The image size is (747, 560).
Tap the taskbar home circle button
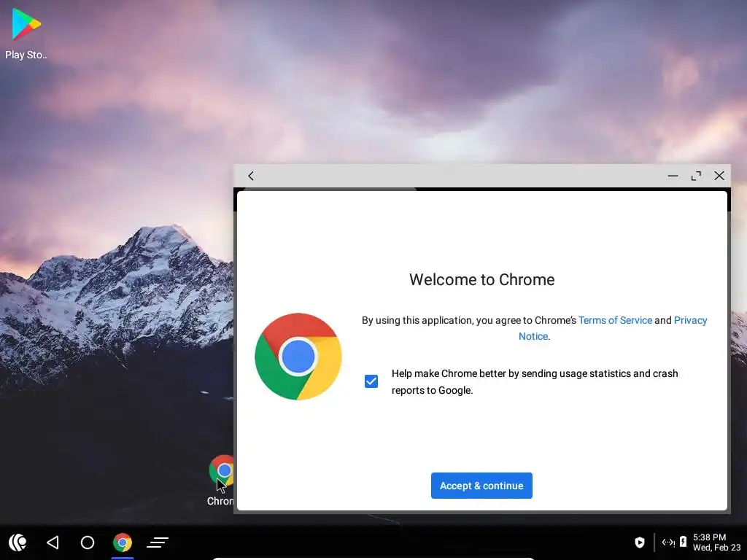click(x=88, y=542)
